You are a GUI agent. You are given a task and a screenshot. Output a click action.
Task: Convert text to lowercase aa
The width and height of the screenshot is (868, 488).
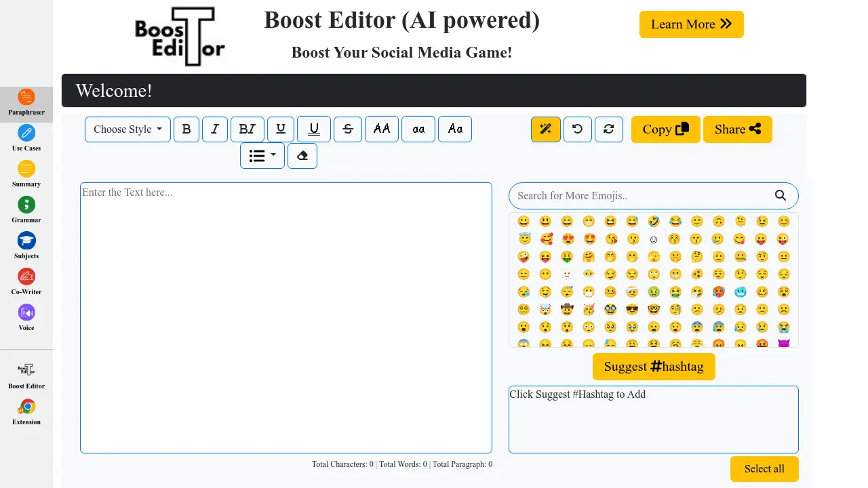pyautogui.click(x=418, y=129)
